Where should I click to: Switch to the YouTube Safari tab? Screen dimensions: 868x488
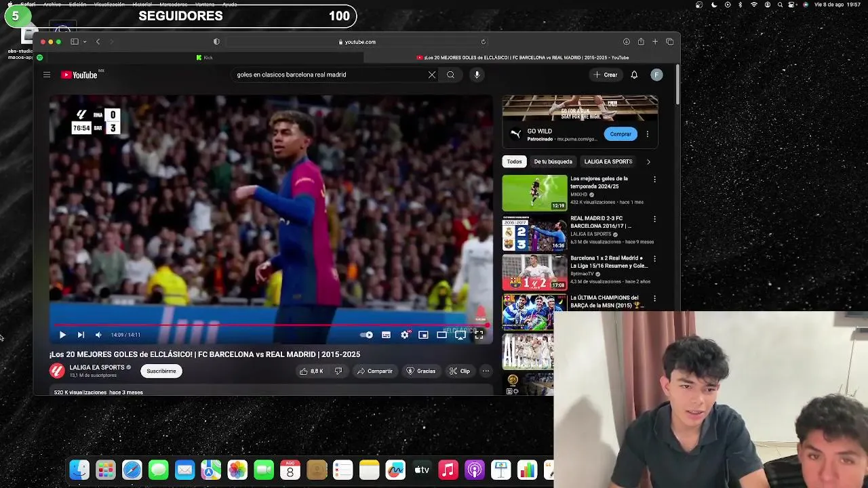click(522, 58)
